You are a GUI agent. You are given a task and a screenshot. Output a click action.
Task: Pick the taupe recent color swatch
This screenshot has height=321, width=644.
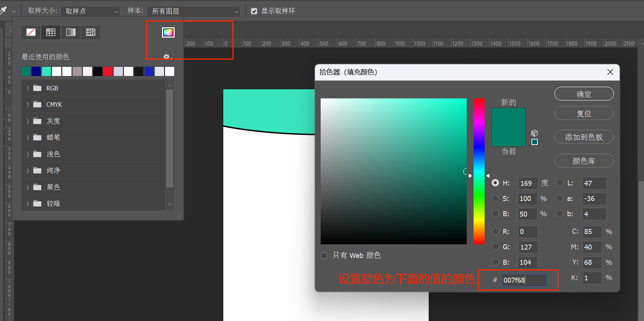click(77, 71)
